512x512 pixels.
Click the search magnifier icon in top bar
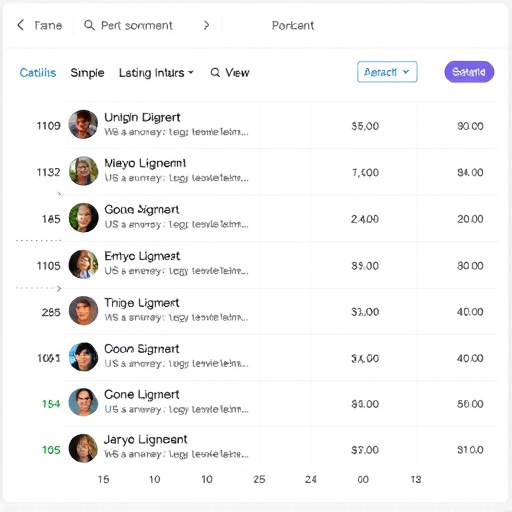tap(89, 25)
